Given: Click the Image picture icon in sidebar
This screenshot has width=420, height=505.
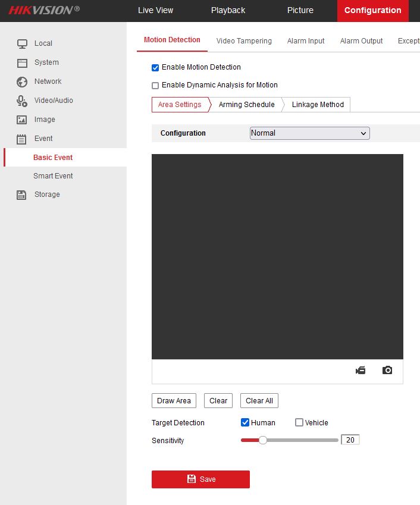Looking at the screenshot, I should click(x=22, y=120).
